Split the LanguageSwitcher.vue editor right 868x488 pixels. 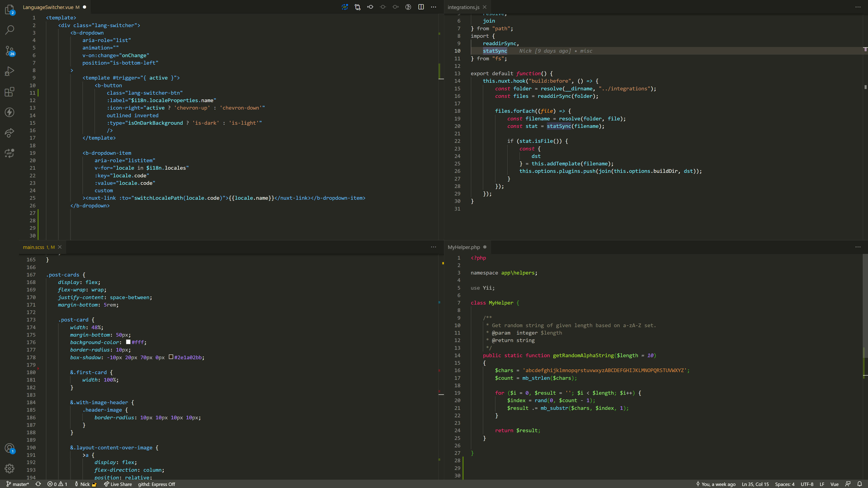(421, 7)
